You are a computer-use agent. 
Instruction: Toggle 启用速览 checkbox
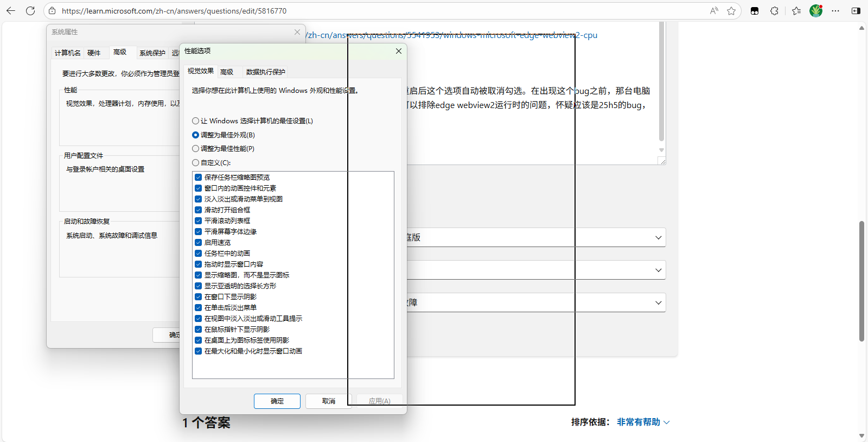(199, 243)
